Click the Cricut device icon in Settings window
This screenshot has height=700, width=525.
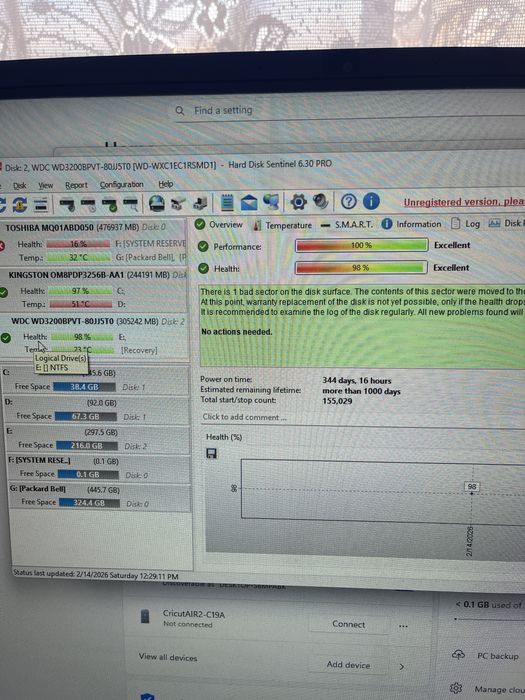pos(145,617)
